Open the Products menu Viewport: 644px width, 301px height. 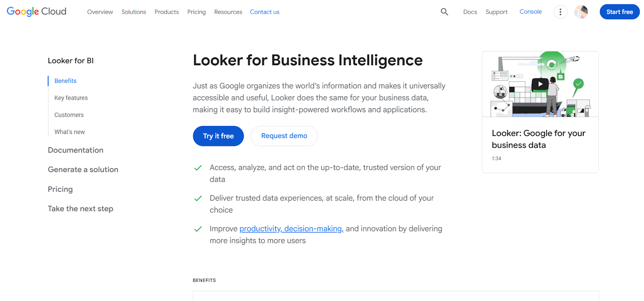(166, 12)
